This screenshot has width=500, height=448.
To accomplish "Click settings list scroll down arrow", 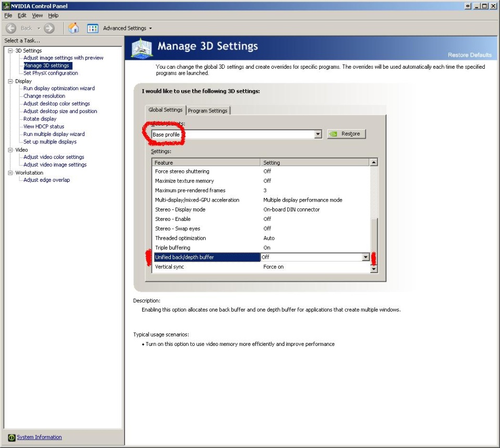I will click(374, 269).
